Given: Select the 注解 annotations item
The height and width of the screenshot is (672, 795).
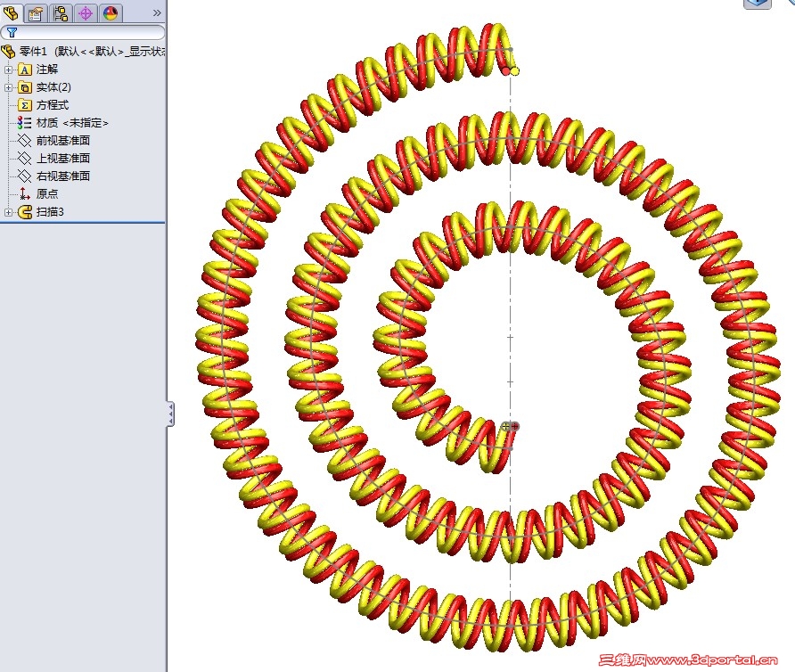Looking at the screenshot, I should (x=47, y=69).
